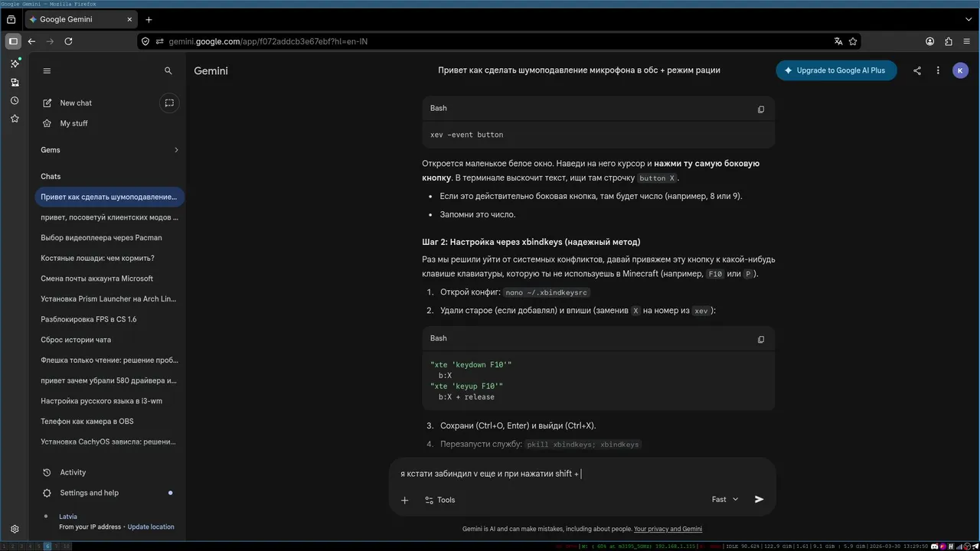Open the Firefox translate page icon
The image size is (980, 551).
[838, 41]
